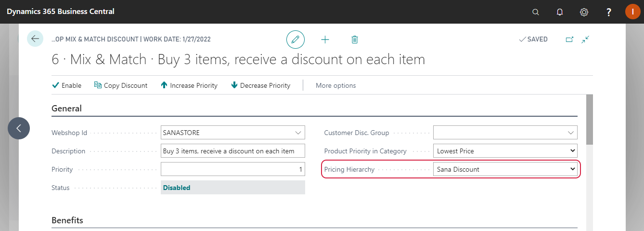Open the user account avatar

pyautogui.click(x=632, y=12)
